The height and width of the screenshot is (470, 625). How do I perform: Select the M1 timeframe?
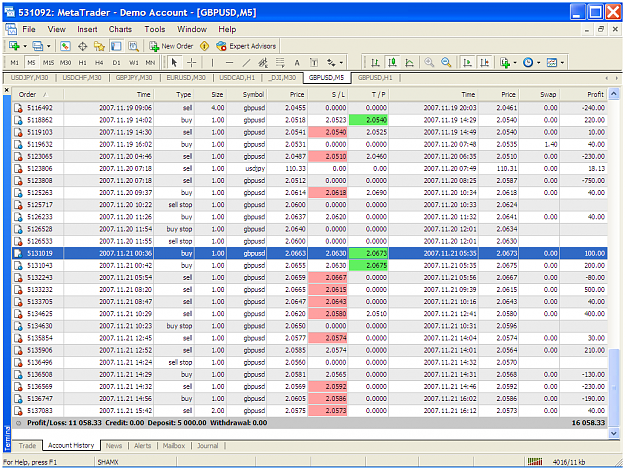click(x=14, y=63)
